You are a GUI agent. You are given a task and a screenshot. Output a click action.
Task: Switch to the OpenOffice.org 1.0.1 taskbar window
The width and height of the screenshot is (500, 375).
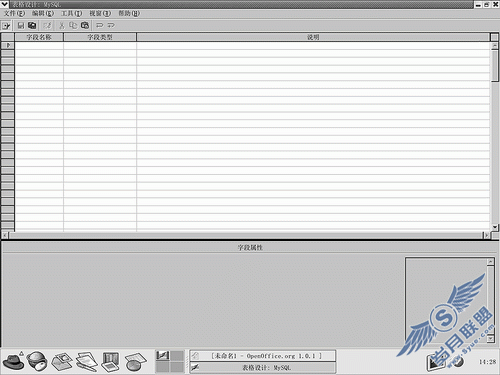pos(263,356)
